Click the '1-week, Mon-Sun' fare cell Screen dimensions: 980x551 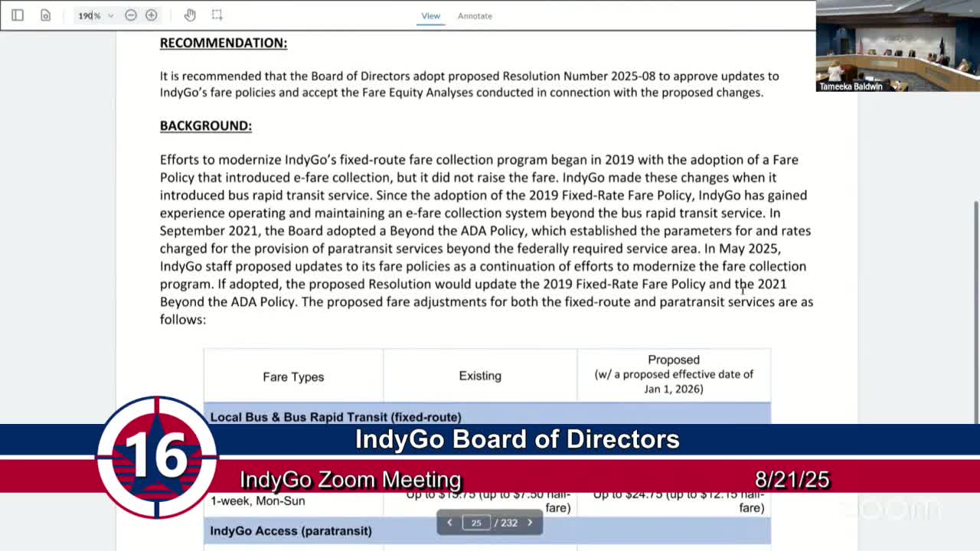[258, 501]
